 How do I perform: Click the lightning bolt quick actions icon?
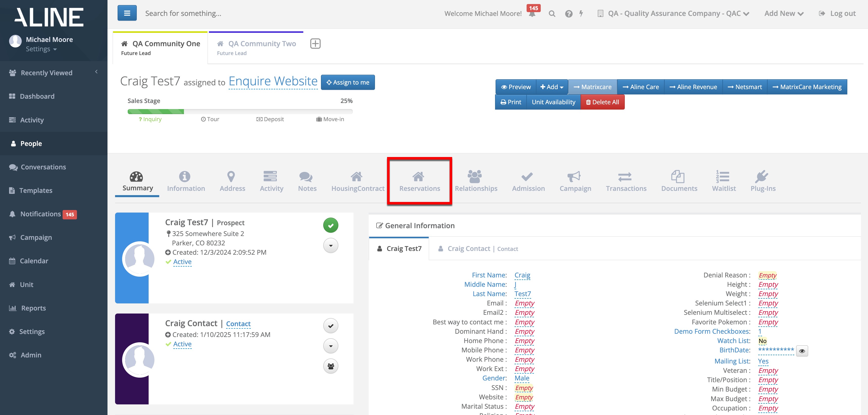click(x=581, y=14)
